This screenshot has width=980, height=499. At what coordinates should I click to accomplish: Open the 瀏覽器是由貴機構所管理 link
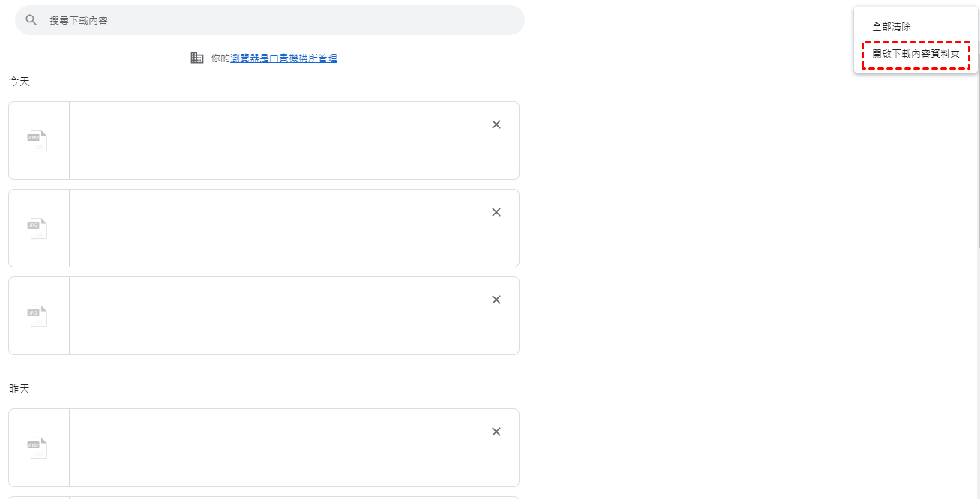pyautogui.click(x=283, y=58)
